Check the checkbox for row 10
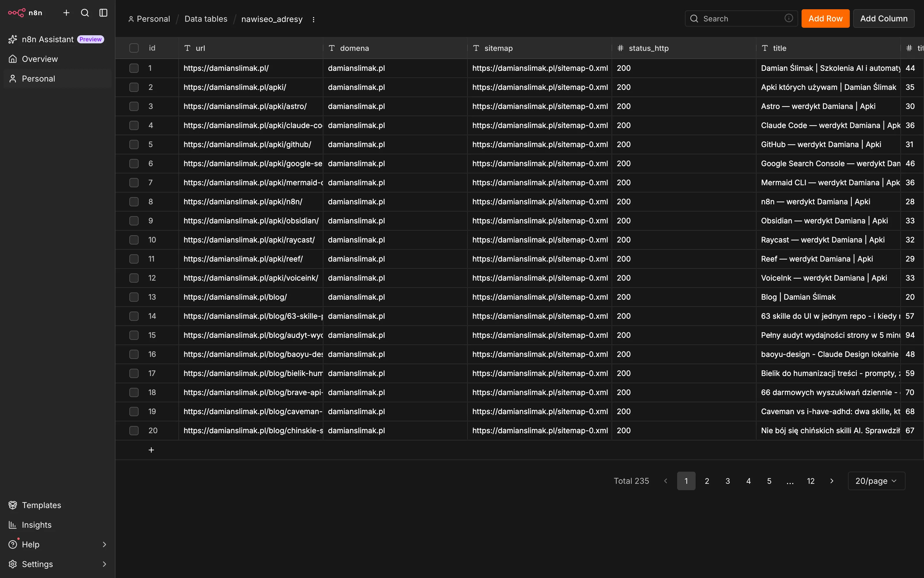The width and height of the screenshot is (924, 578). coord(134,240)
